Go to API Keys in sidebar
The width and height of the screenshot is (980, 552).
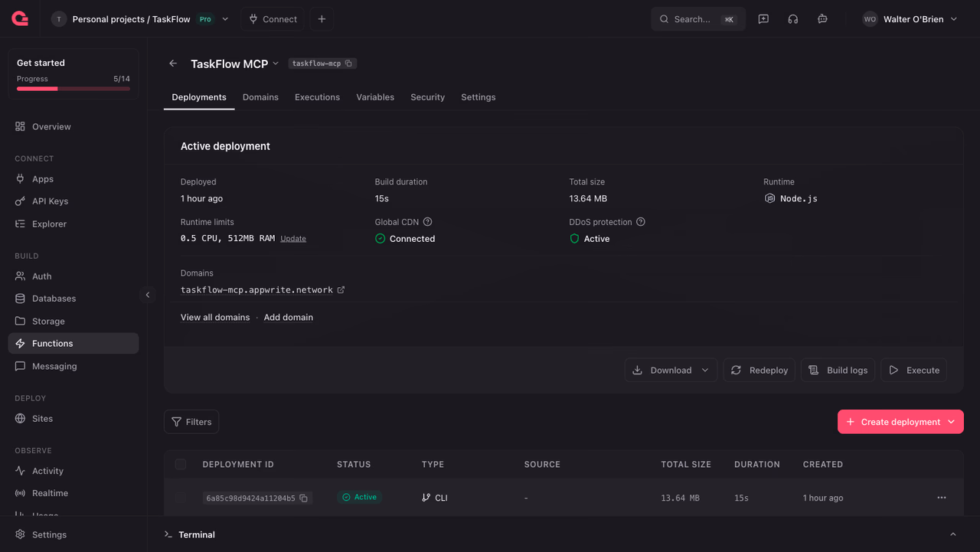[73, 201]
